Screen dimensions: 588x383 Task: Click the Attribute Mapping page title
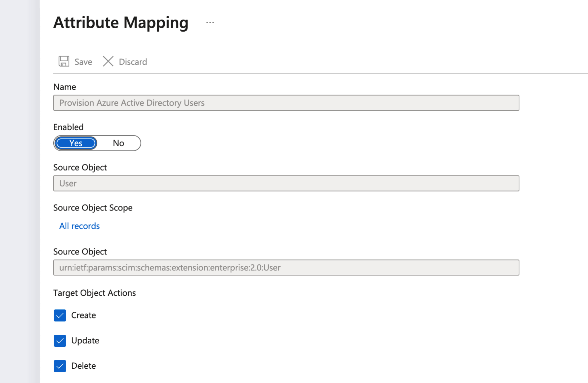pos(121,23)
